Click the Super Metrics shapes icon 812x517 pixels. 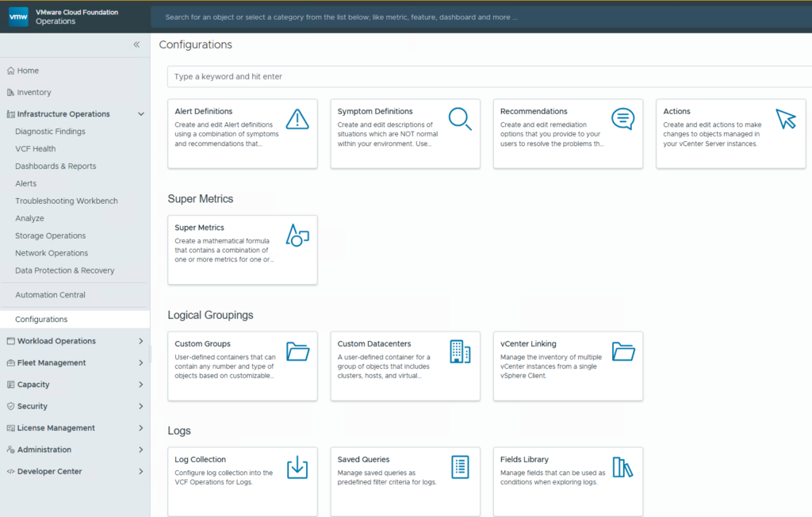pos(297,235)
